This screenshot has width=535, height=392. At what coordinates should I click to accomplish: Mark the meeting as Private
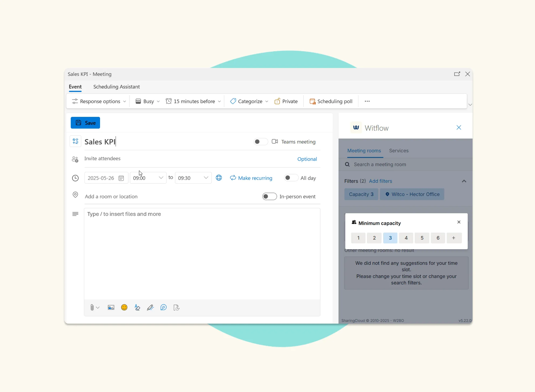(x=286, y=101)
